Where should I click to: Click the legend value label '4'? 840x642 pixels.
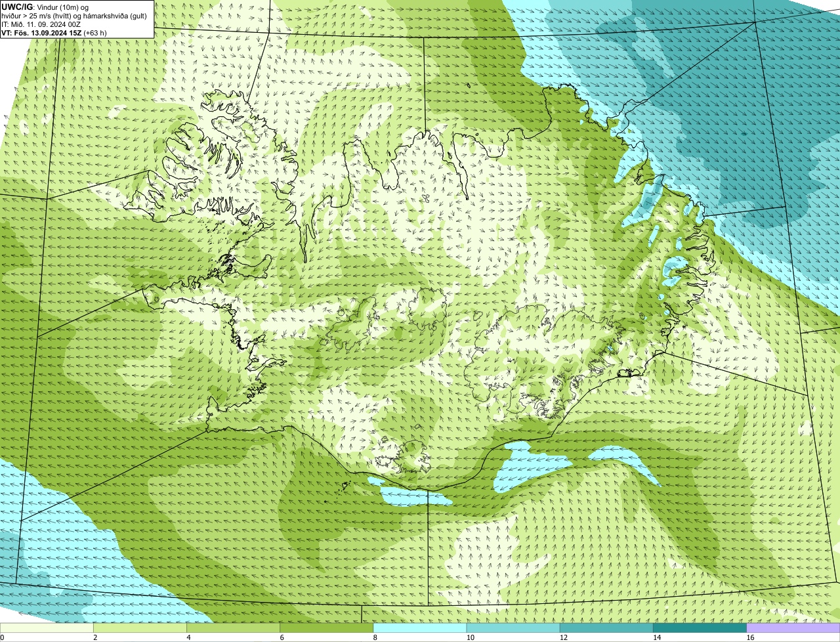click(188, 637)
